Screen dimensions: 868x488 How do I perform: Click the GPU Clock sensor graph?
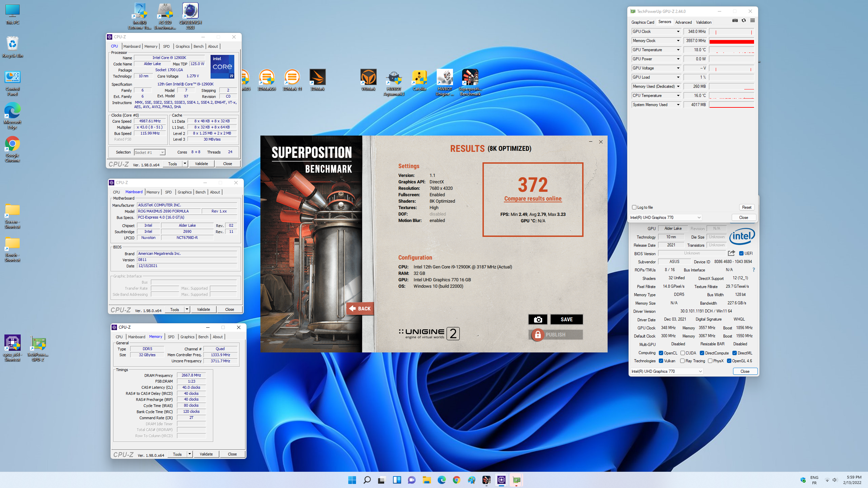(x=732, y=32)
